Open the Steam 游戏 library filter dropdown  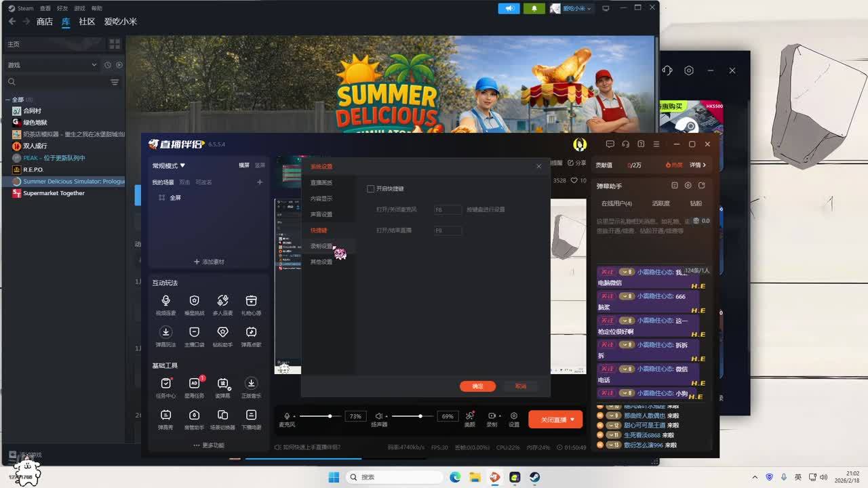pyautogui.click(x=52, y=65)
